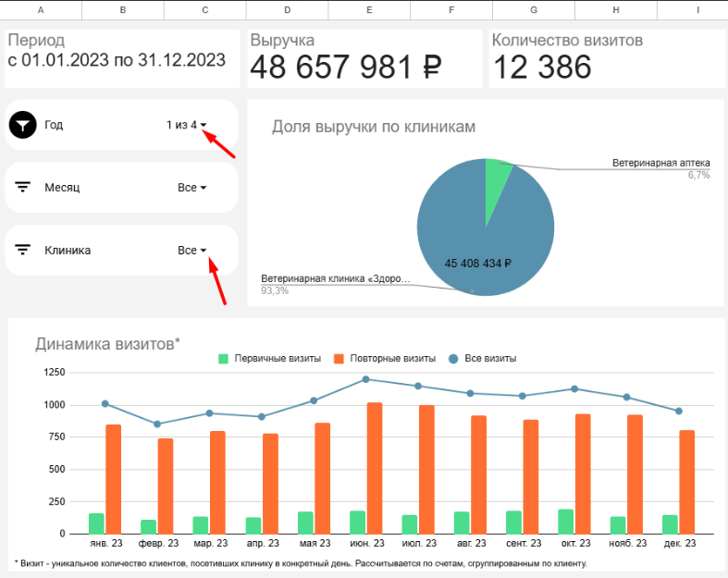
Task: Expand the Клиника filter dropdown
Action: coord(192,251)
